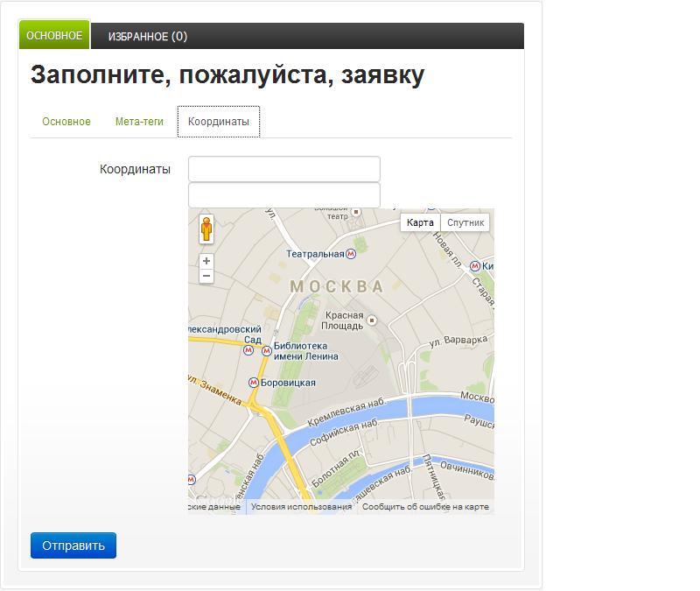700x591 pixels.
Task: Zoom out the map with minus button
Action: tap(206, 276)
